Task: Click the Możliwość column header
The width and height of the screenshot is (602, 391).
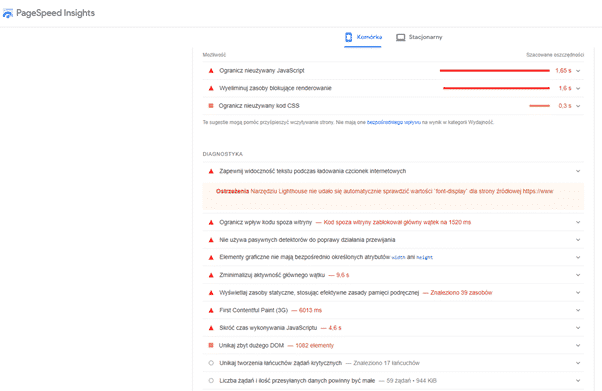Action: pyautogui.click(x=214, y=55)
